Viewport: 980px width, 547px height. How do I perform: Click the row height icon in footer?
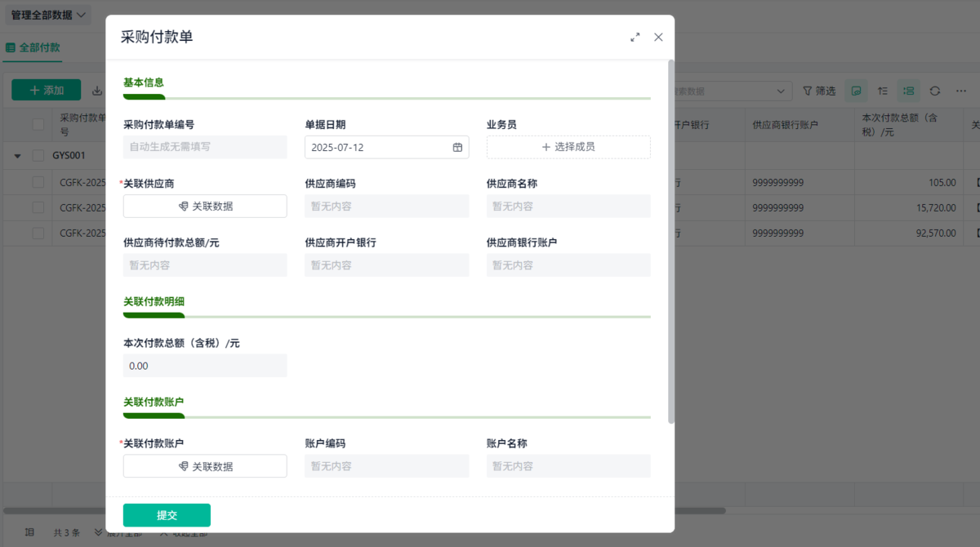click(x=30, y=532)
